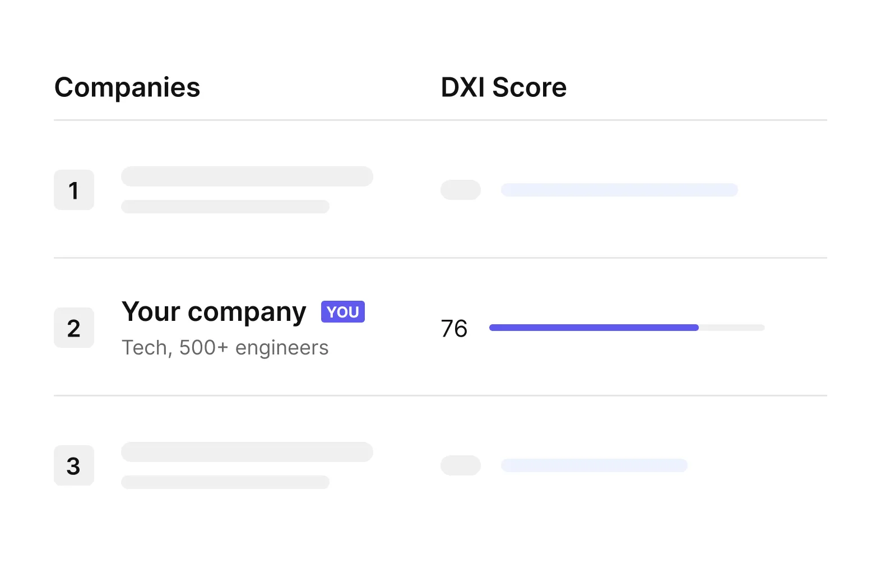Click the placeholder company name in row 1
The width and height of the screenshot is (881, 588).
(247, 176)
